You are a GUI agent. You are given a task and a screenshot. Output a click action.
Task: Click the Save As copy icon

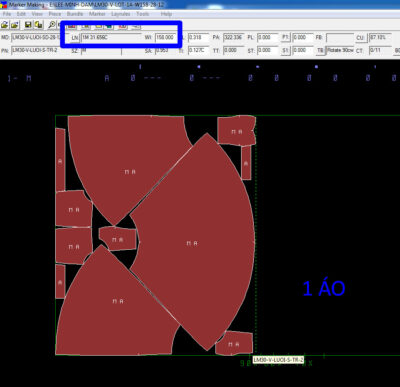pyautogui.click(x=39, y=25)
